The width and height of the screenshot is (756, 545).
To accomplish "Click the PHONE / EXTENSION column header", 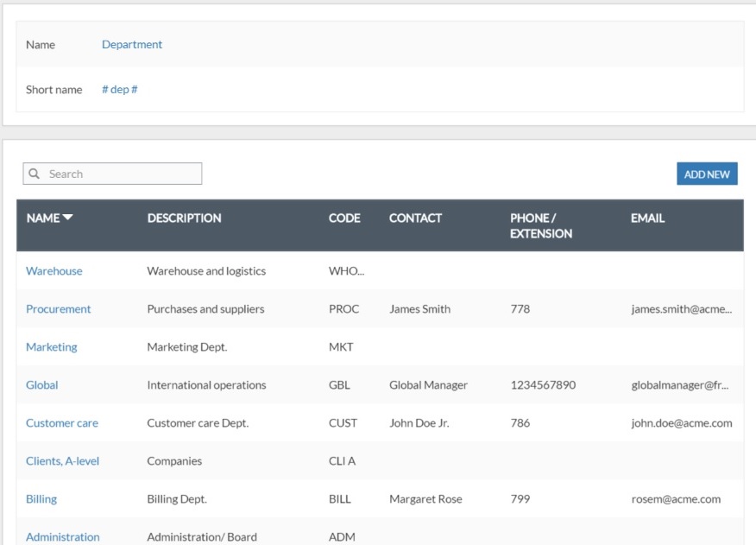I will point(540,225).
